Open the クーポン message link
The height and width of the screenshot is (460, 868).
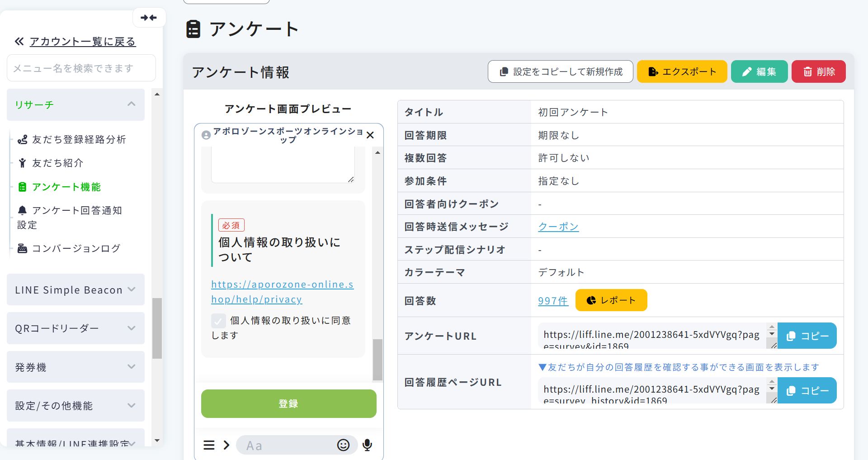(558, 227)
